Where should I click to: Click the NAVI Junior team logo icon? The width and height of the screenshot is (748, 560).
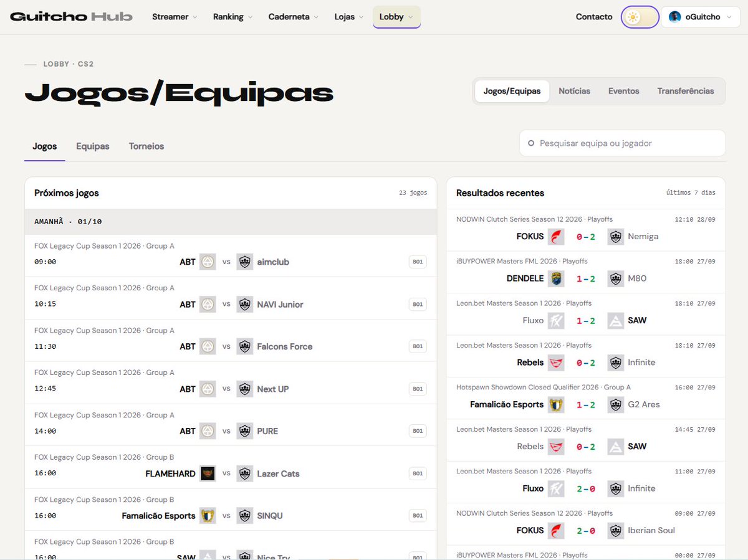tap(245, 305)
